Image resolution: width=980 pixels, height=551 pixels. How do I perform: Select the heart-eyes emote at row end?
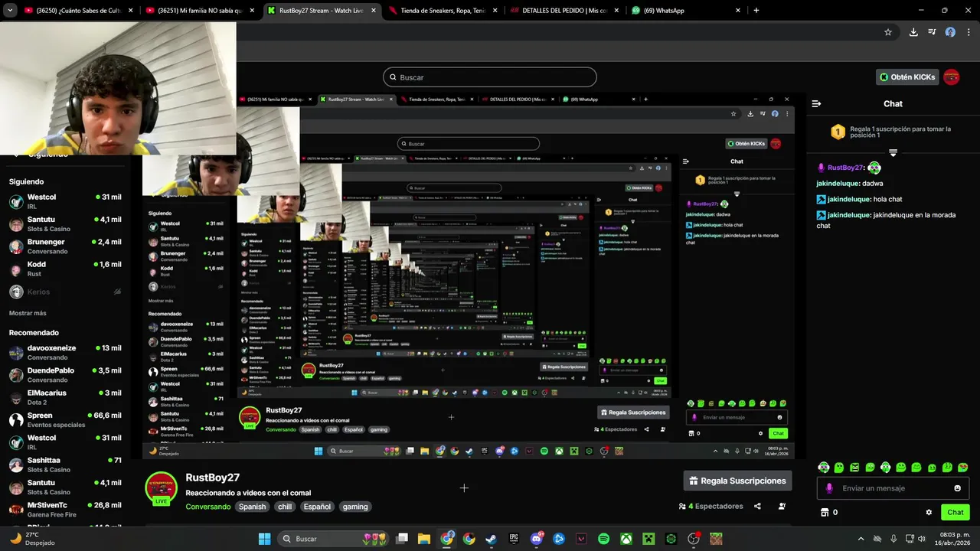pyautogui.click(x=963, y=468)
